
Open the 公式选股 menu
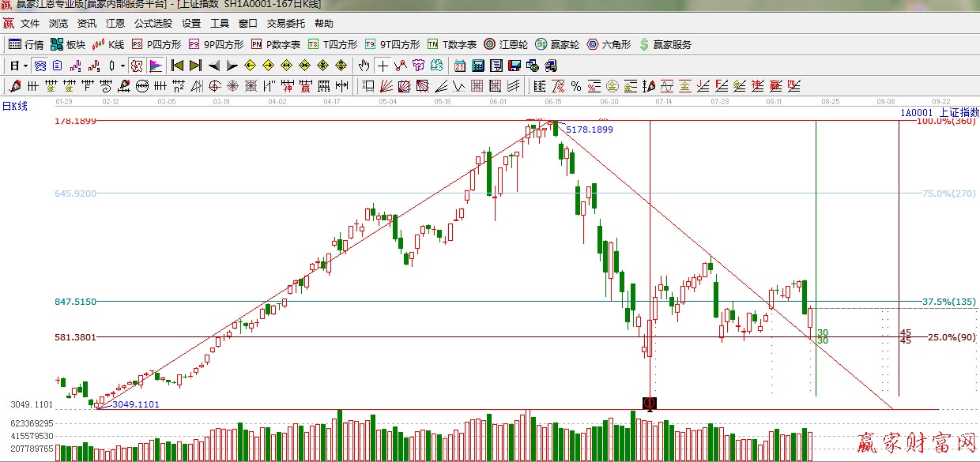tap(153, 24)
